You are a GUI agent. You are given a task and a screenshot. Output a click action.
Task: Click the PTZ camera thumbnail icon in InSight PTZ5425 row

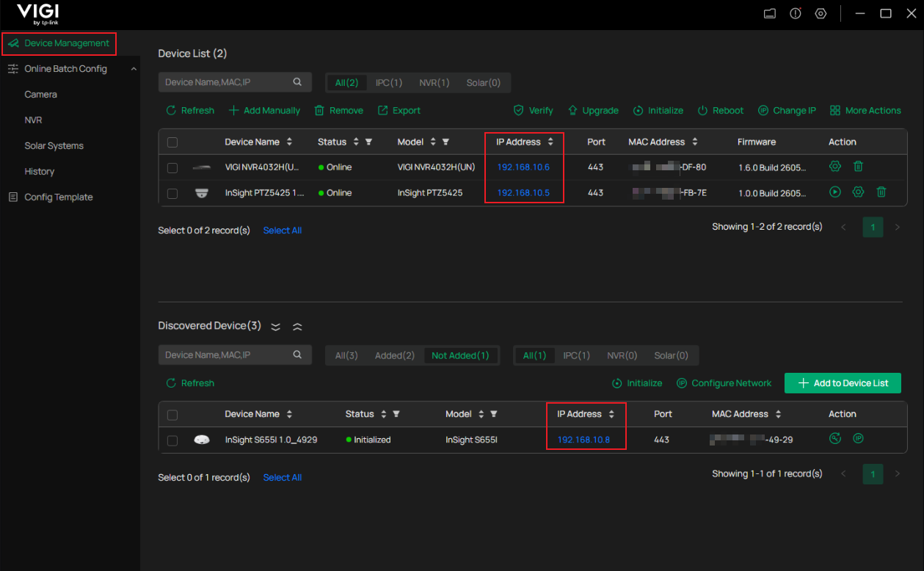[x=201, y=193]
